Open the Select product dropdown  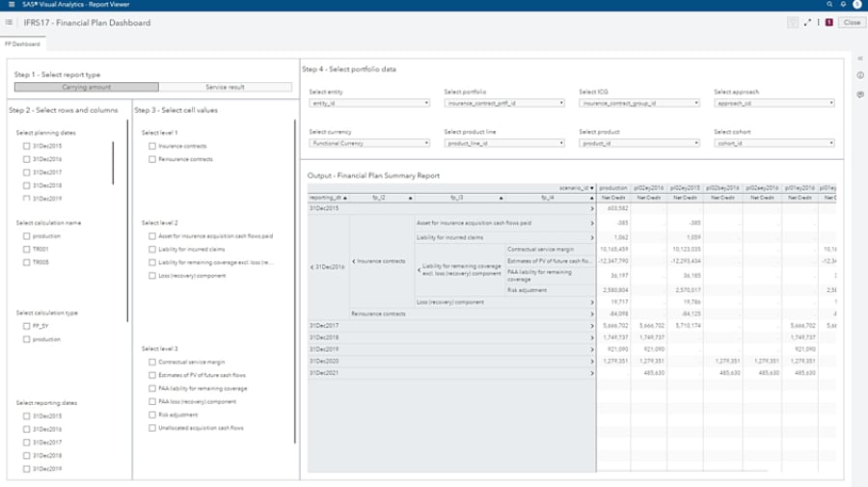639,143
